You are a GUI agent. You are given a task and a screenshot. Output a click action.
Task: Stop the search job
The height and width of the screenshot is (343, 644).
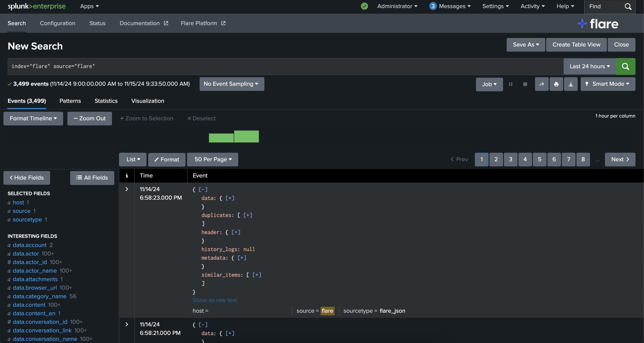[x=525, y=84]
